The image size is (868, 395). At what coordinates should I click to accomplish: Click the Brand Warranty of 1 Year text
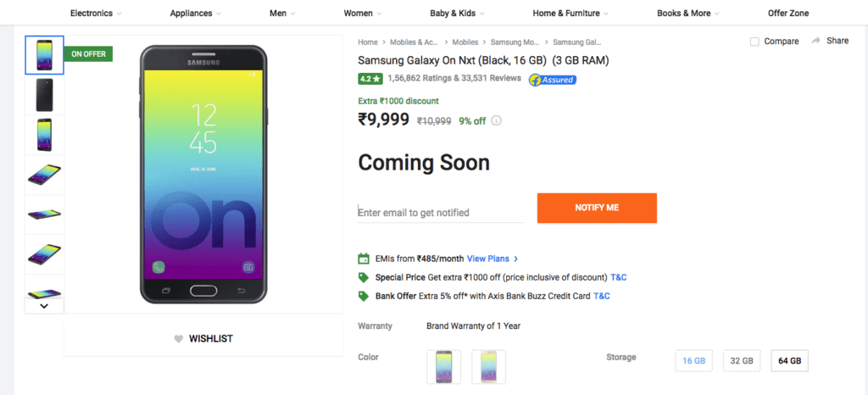tap(473, 325)
